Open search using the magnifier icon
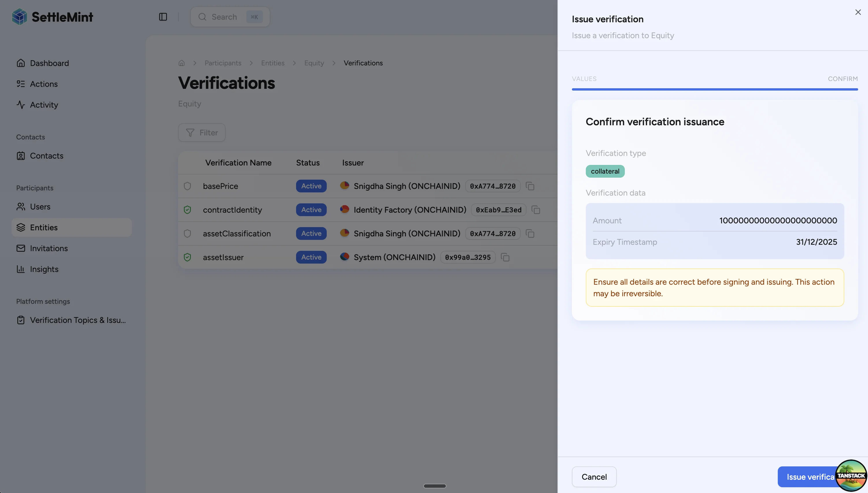This screenshot has height=493, width=868. pos(202,16)
